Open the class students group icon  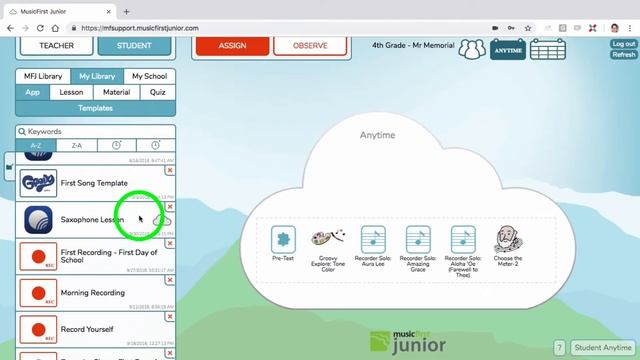tap(472, 49)
